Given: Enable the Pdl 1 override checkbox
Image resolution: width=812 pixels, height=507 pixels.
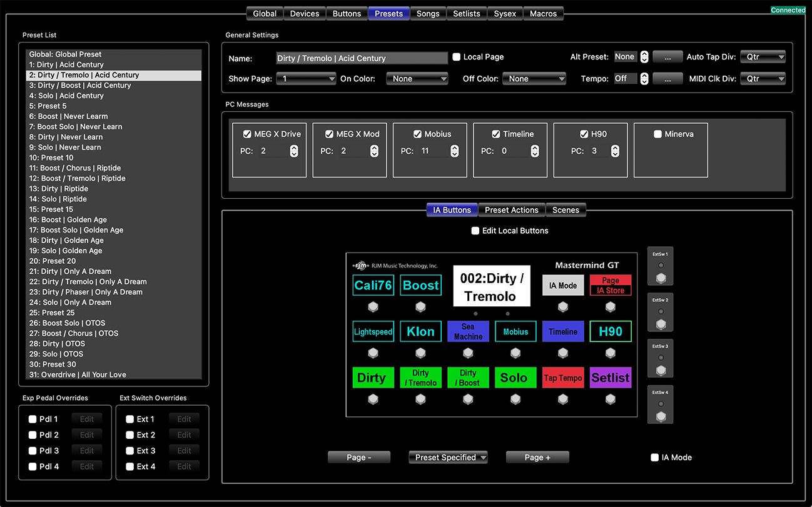Looking at the screenshot, I should pos(33,419).
